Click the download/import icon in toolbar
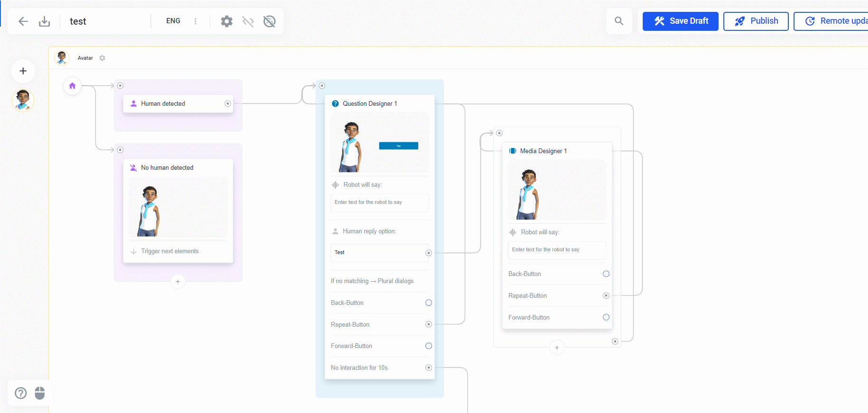 [45, 21]
